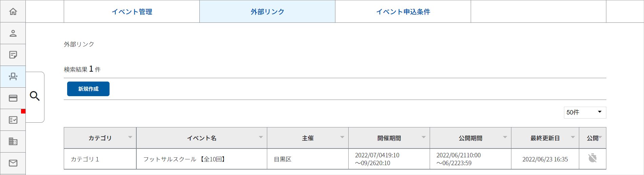The width and height of the screenshot is (644, 175).
Task: Click the 新規作成 button
Action: click(88, 89)
